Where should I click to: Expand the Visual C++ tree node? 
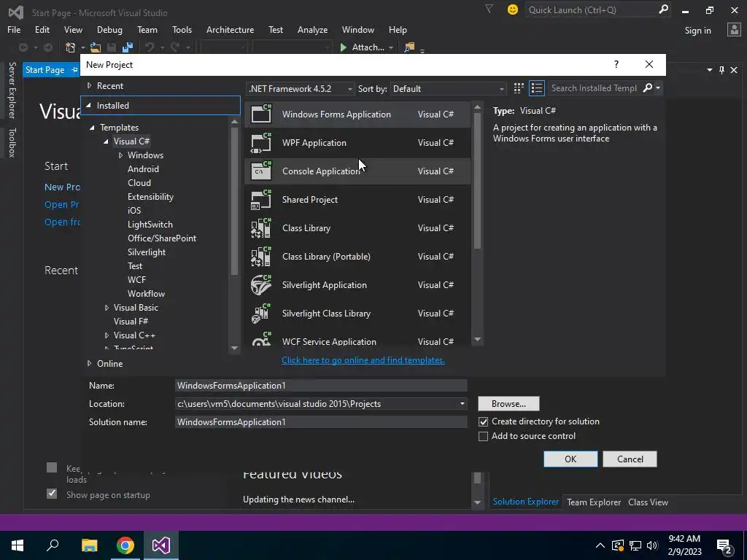[107, 335]
